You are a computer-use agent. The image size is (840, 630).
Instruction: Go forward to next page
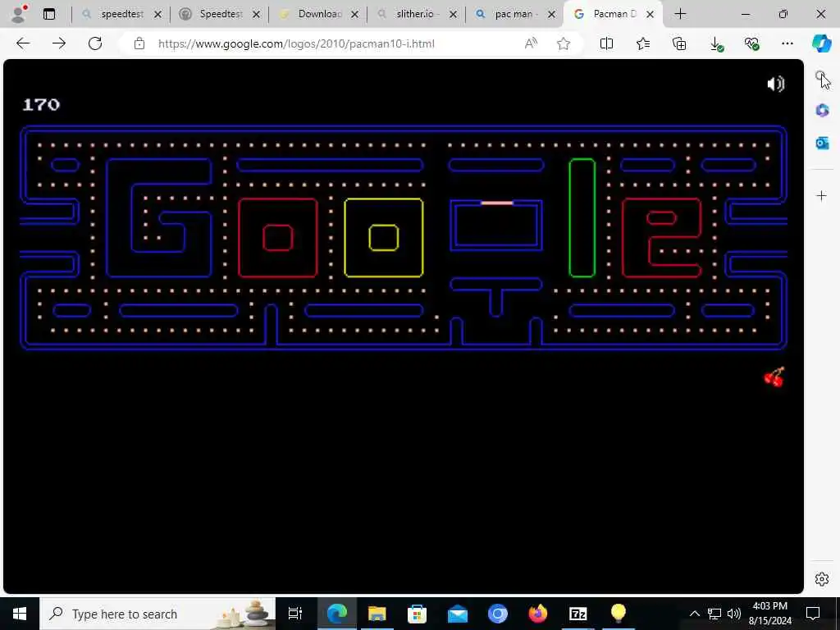tap(59, 43)
